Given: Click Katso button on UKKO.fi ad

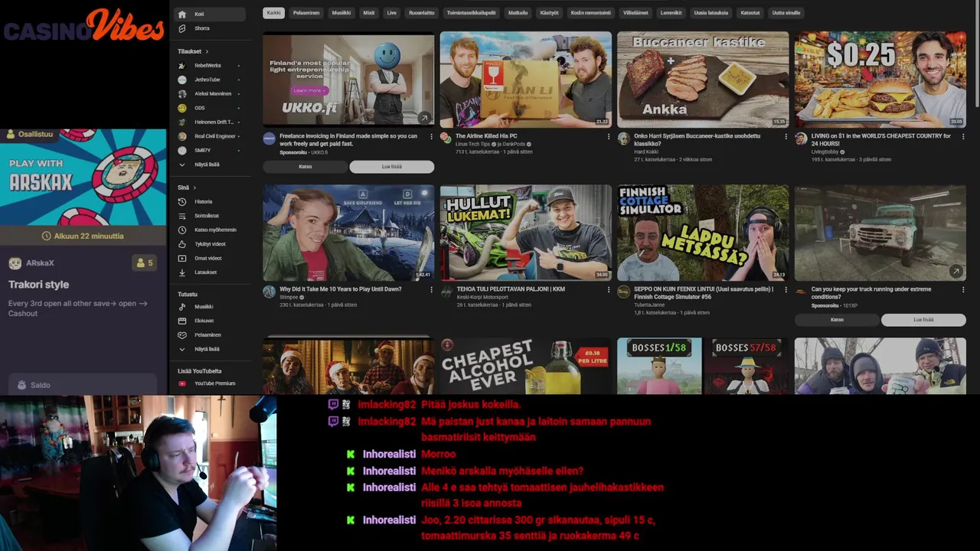Looking at the screenshot, I should 305,167.
